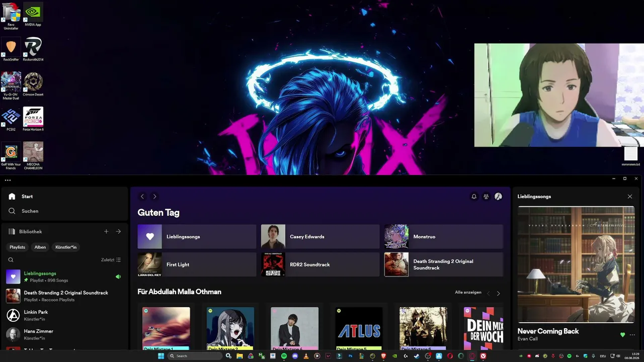Close the Lieblingssongs now playing panel

[x=630, y=197]
